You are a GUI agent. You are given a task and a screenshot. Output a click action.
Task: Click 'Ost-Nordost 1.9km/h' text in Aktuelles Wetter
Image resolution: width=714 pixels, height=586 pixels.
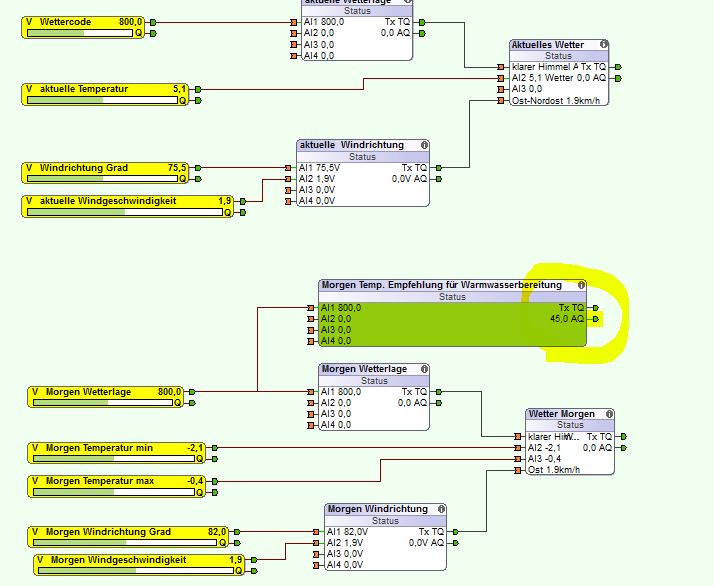556,101
